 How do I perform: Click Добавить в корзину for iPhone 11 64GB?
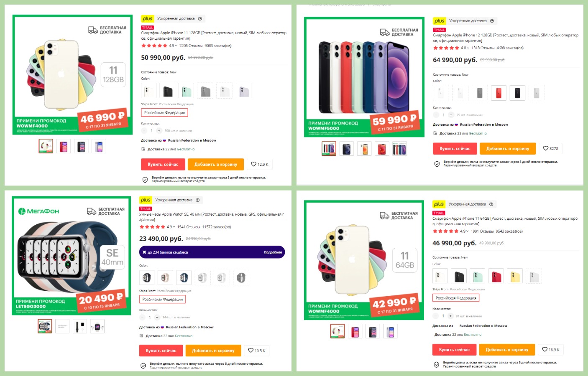(507, 350)
